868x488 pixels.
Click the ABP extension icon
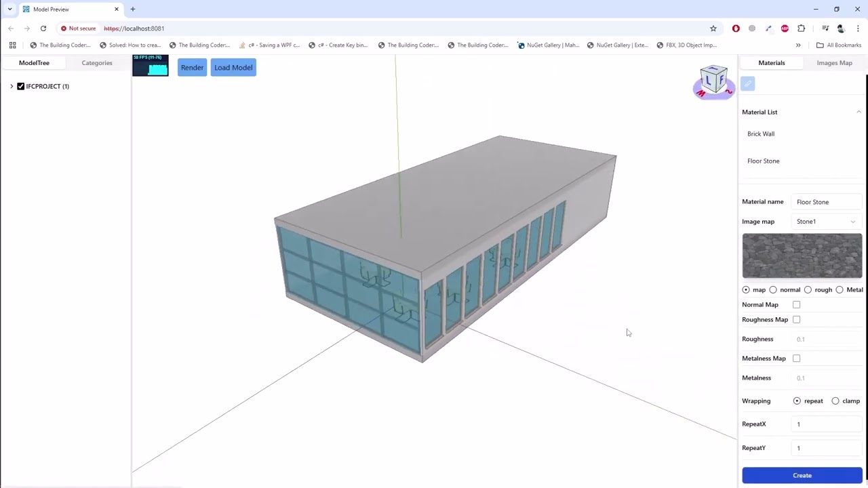tap(785, 28)
